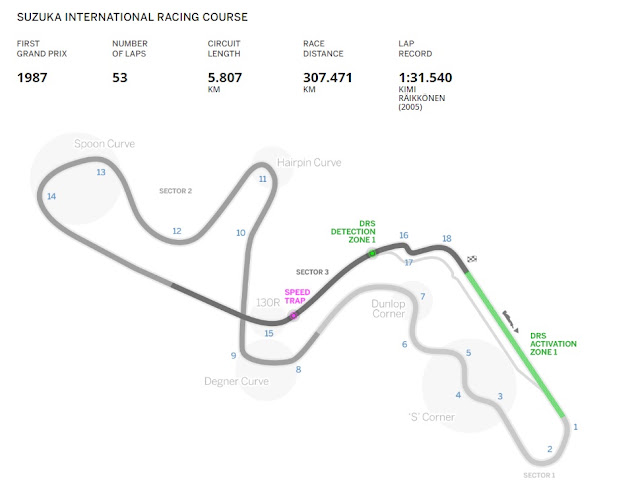This screenshot has height=494, width=640.
Task: Click the green DRS detection zone dot
Action: pos(372,254)
